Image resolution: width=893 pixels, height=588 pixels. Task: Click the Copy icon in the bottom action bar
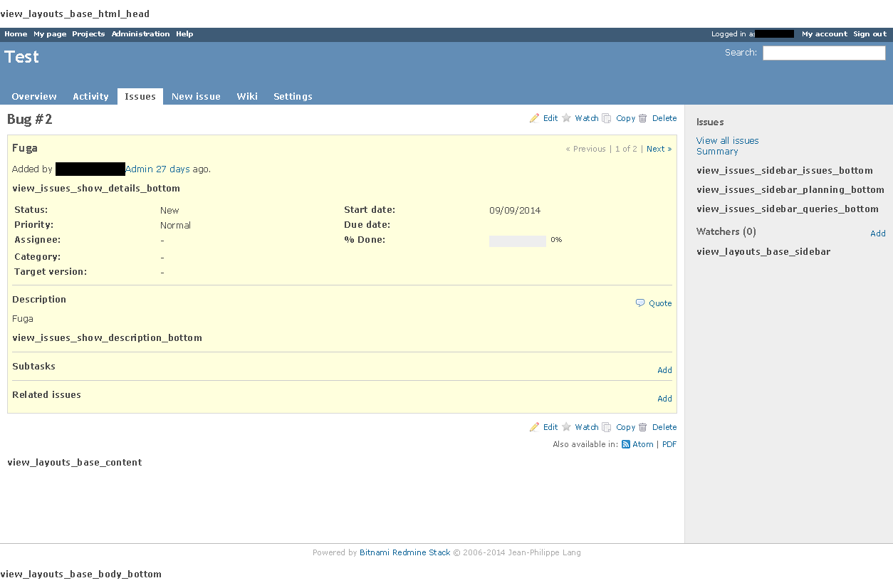pyautogui.click(x=607, y=427)
